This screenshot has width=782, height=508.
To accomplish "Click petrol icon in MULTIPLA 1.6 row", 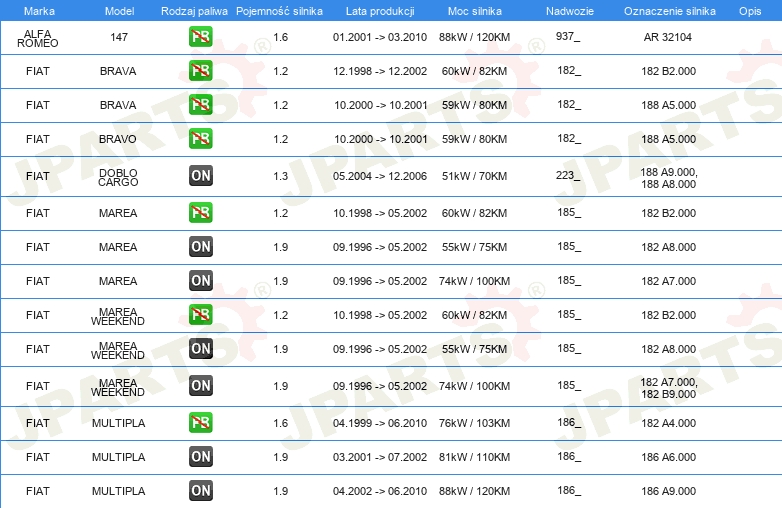I will (200, 422).
